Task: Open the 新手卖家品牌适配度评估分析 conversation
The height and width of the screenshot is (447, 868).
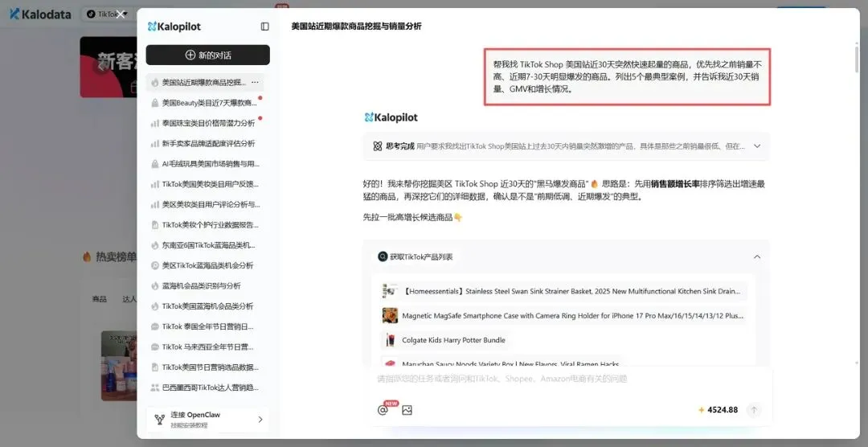Action: click(x=205, y=143)
